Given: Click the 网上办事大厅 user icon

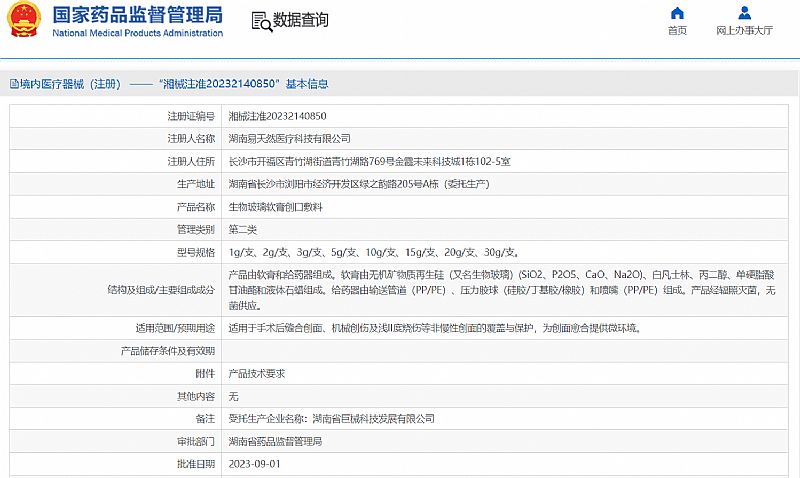Looking at the screenshot, I should [x=744, y=13].
